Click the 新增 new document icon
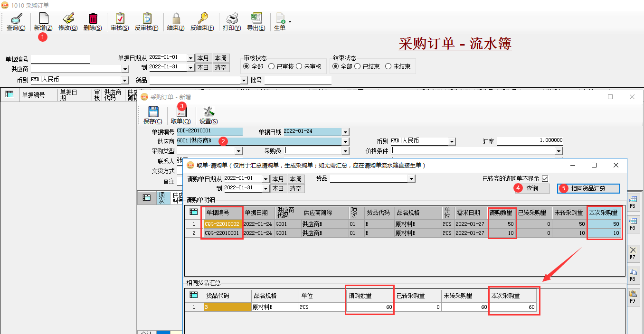Viewport: 644px width, 334px height. coord(43,19)
